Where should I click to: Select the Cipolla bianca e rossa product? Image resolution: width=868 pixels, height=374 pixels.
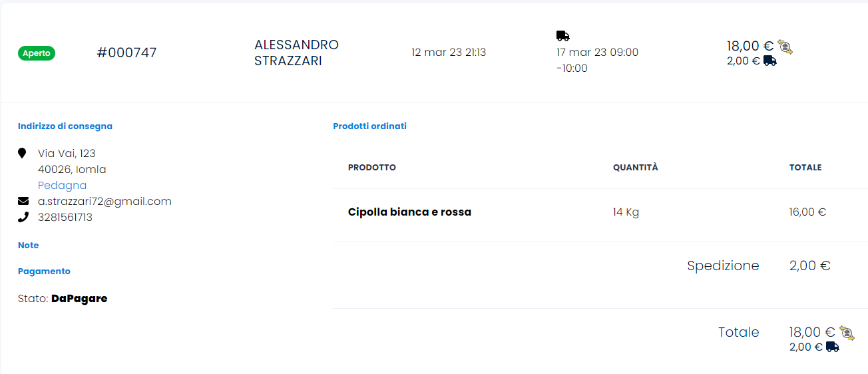[409, 212]
